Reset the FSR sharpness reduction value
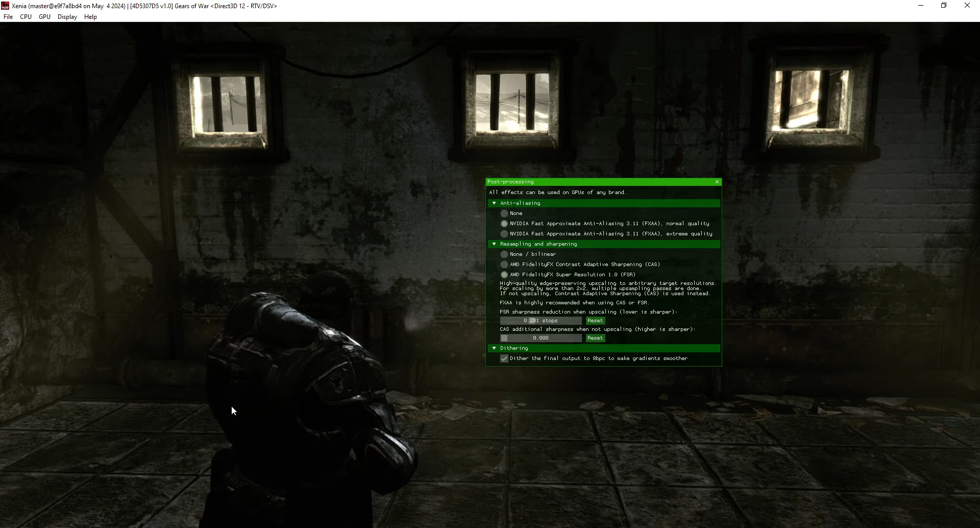Image resolution: width=980 pixels, height=528 pixels. pyautogui.click(x=595, y=321)
